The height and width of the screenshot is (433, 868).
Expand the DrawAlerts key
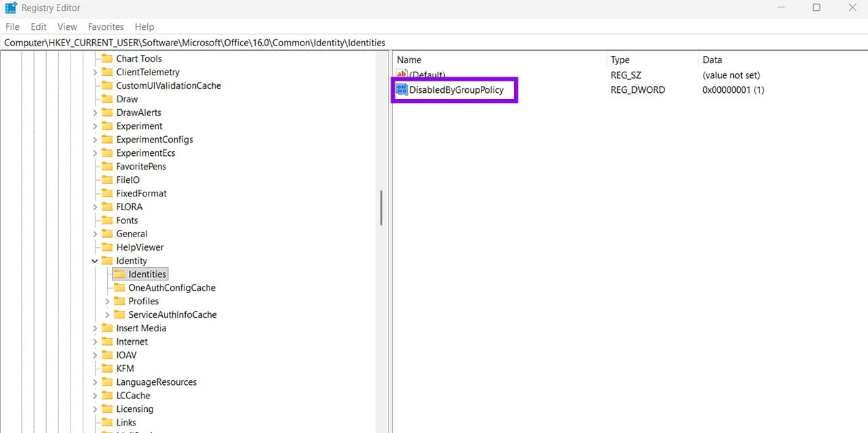(95, 112)
